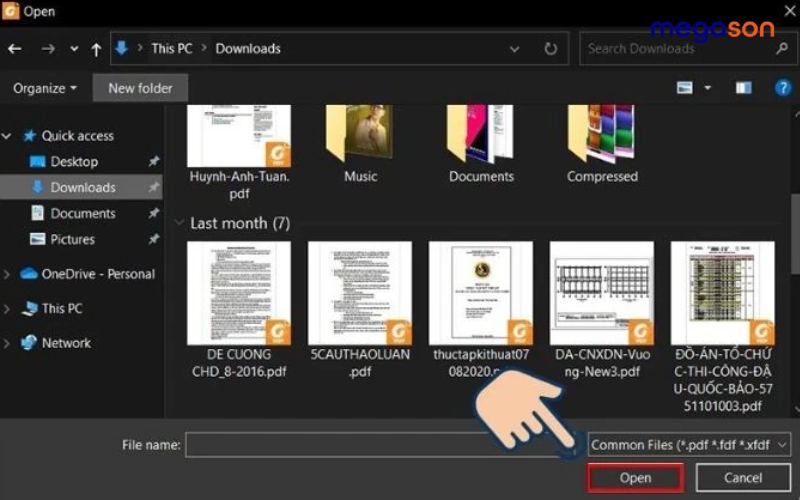Click the Back navigation arrow
The width and height of the screenshot is (800, 500).
pyautogui.click(x=15, y=49)
